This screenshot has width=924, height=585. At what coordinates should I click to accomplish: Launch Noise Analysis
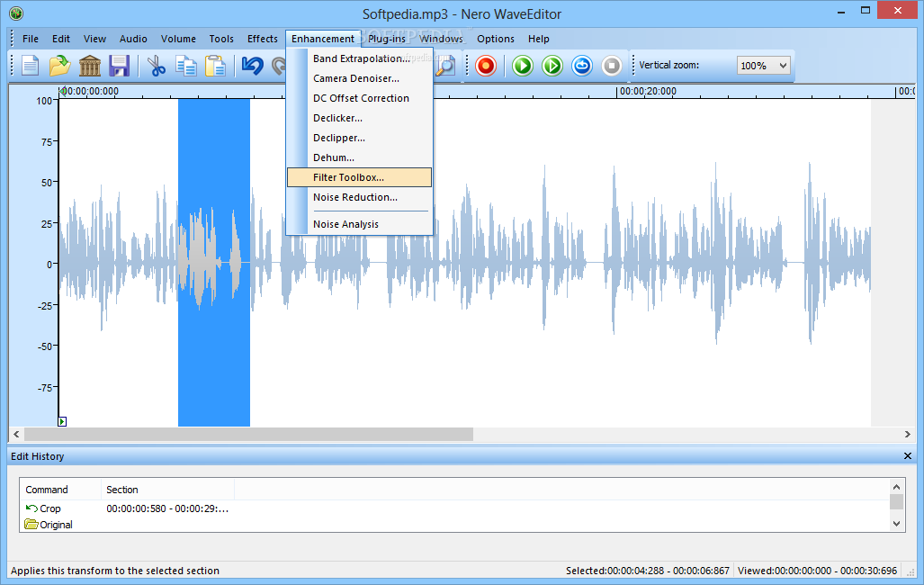point(360,224)
